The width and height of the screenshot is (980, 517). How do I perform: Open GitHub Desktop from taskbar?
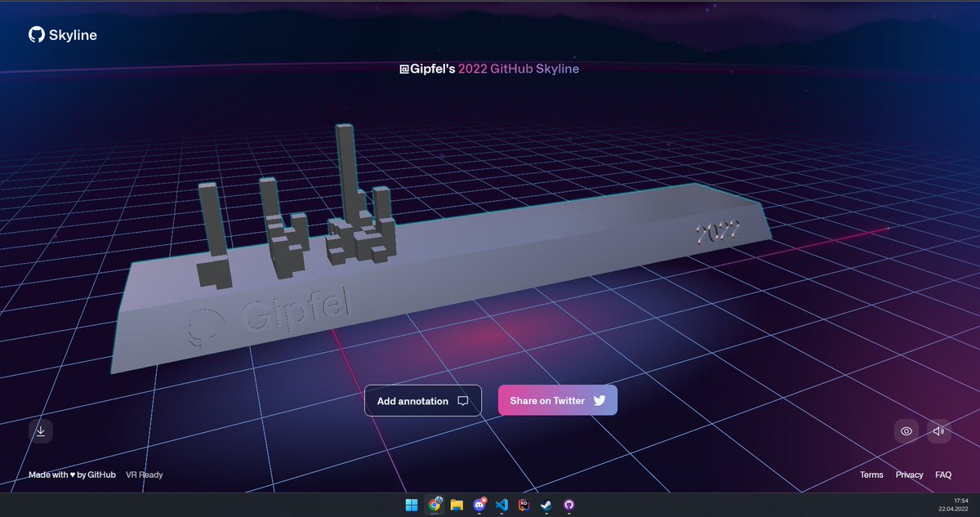[x=568, y=505]
